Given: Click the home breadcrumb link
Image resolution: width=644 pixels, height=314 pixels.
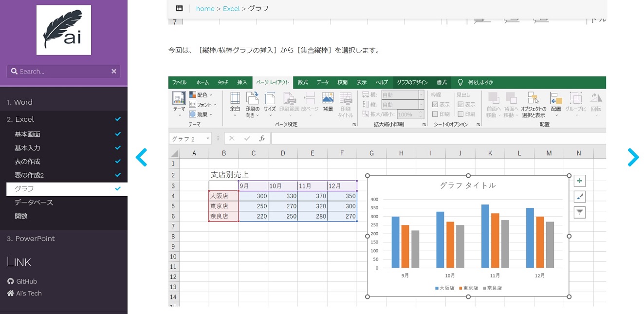Looking at the screenshot, I should (x=205, y=9).
